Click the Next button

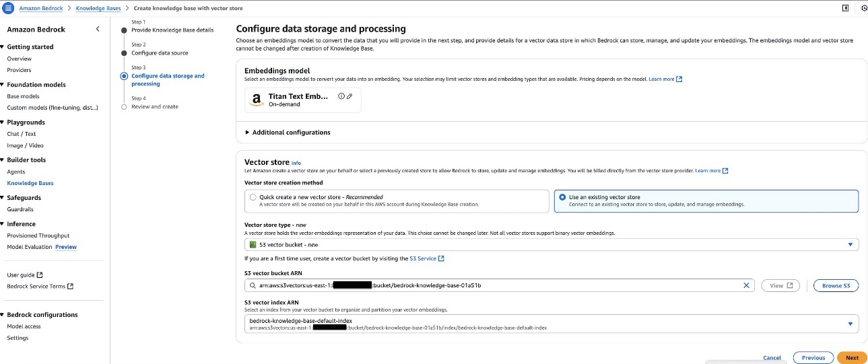point(852,357)
